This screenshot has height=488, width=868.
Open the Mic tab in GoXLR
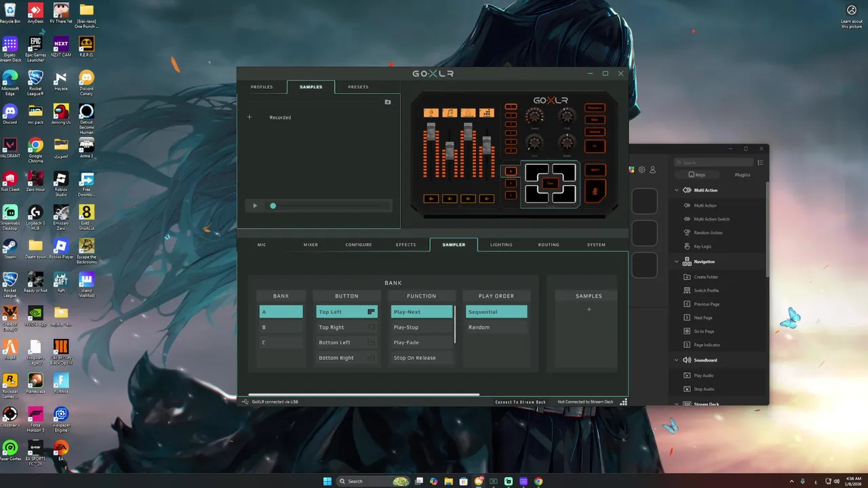(262, 245)
